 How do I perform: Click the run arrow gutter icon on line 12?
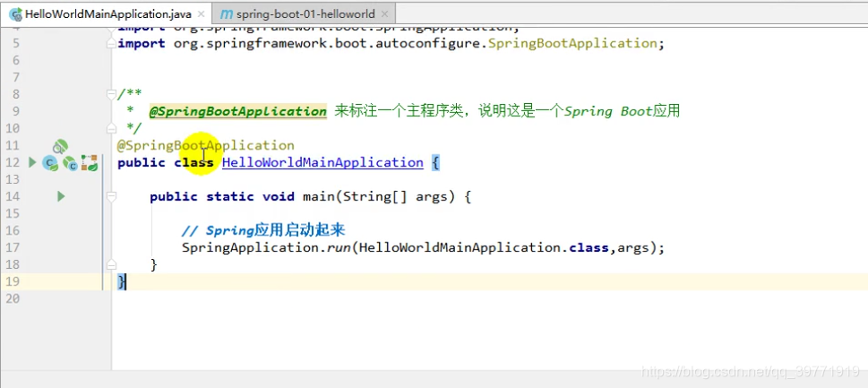coord(32,162)
